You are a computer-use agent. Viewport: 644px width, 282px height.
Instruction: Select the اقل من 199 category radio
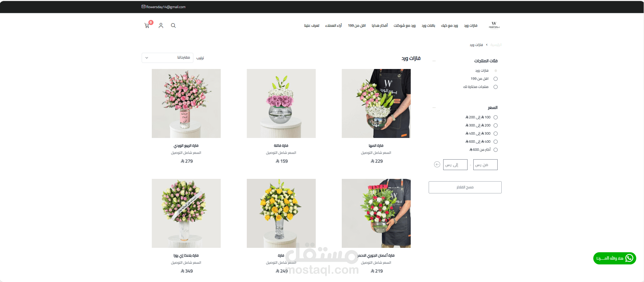pos(496,79)
